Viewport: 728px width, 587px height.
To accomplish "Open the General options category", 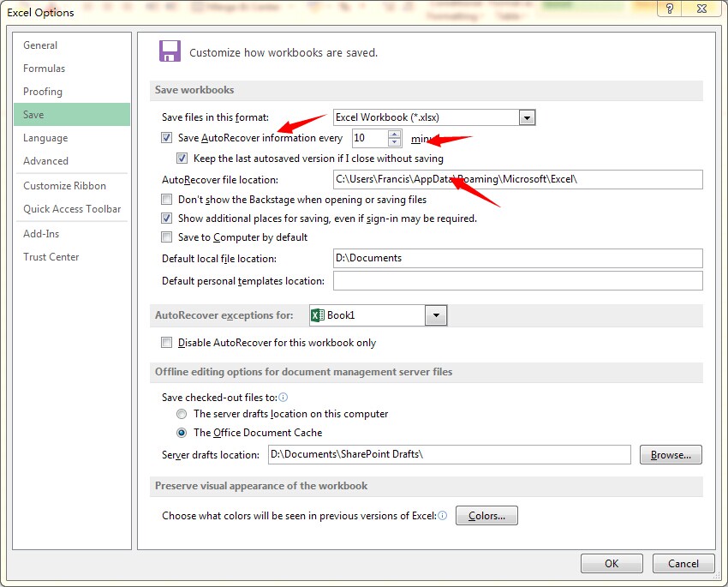I will click(72, 45).
